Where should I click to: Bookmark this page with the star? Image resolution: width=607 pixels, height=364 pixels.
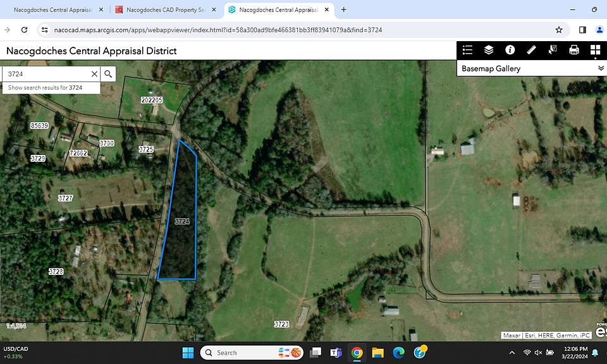(x=558, y=30)
